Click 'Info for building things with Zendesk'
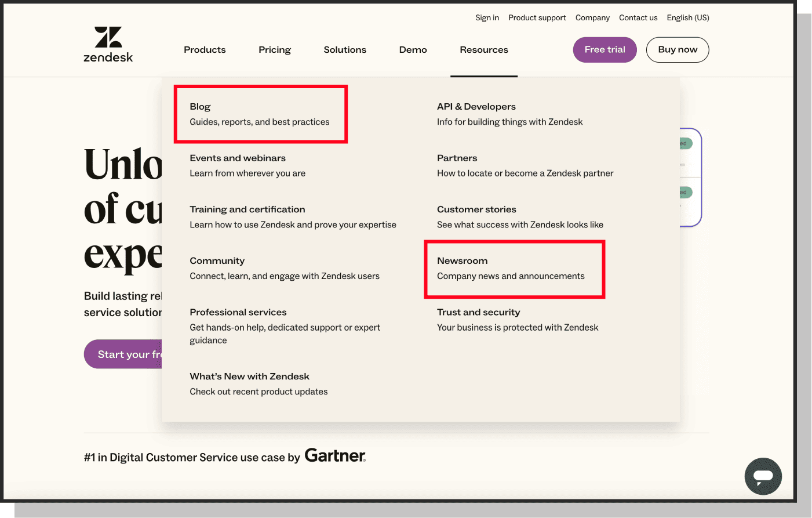 [x=510, y=122]
